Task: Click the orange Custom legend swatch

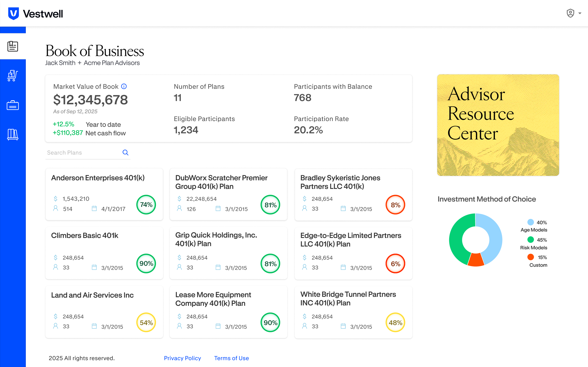Action: click(530, 257)
